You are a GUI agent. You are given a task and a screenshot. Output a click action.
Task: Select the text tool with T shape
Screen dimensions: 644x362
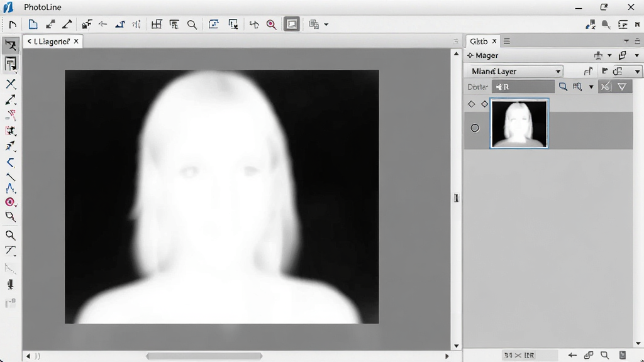pos(10,250)
